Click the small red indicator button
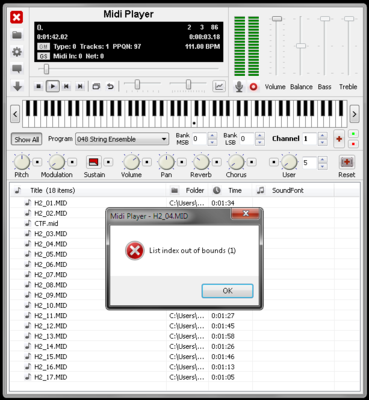The image size is (369, 400). tap(353, 144)
